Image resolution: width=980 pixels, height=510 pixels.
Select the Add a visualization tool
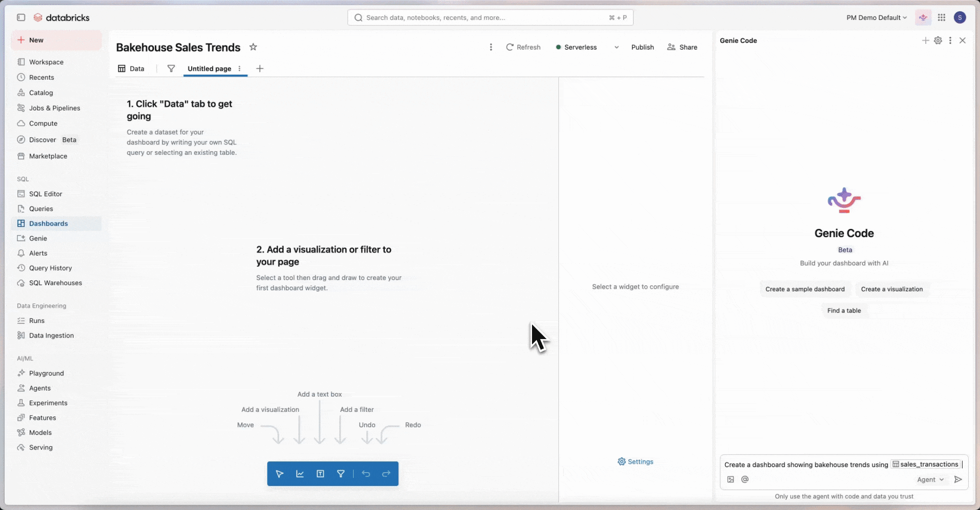pos(300,474)
